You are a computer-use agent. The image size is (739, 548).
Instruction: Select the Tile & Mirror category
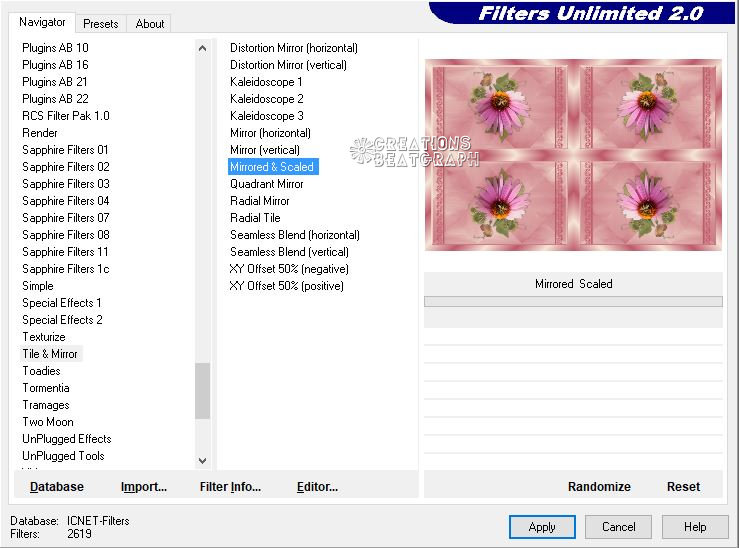coord(50,354)
